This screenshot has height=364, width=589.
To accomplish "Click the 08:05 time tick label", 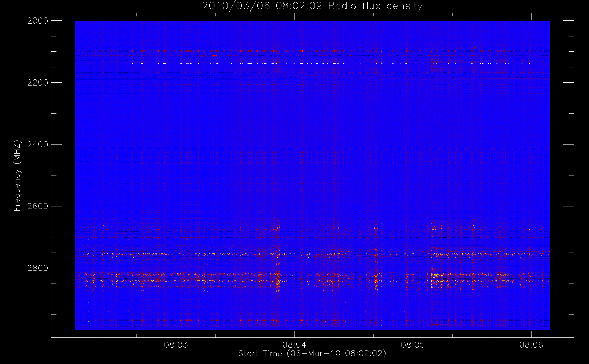I will [413, 345].
